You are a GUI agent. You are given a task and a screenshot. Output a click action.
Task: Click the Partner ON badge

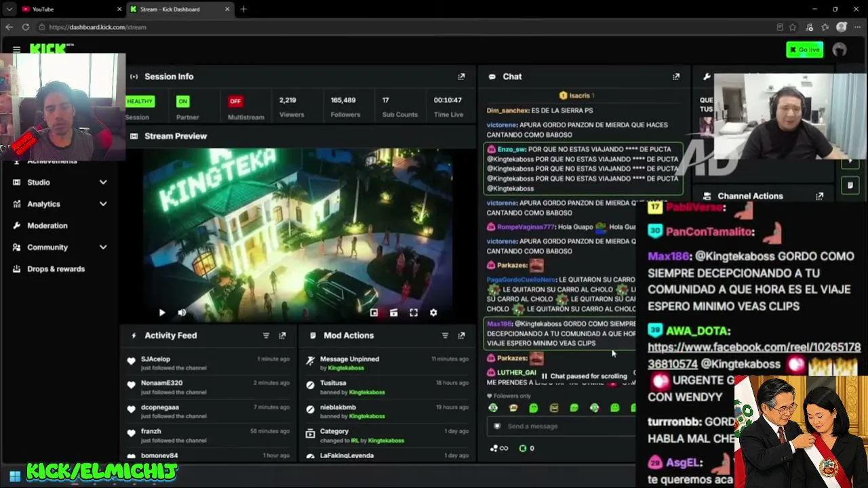coord(182,101)
